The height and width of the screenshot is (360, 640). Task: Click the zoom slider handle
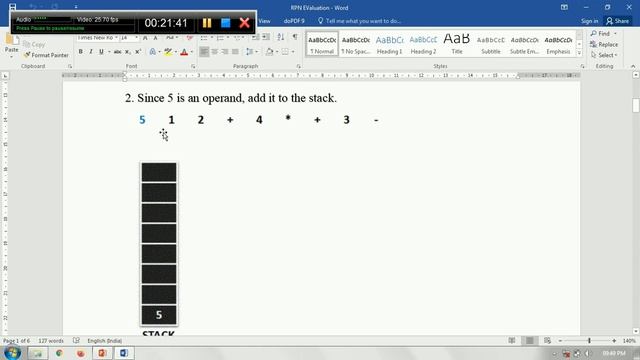589,340
